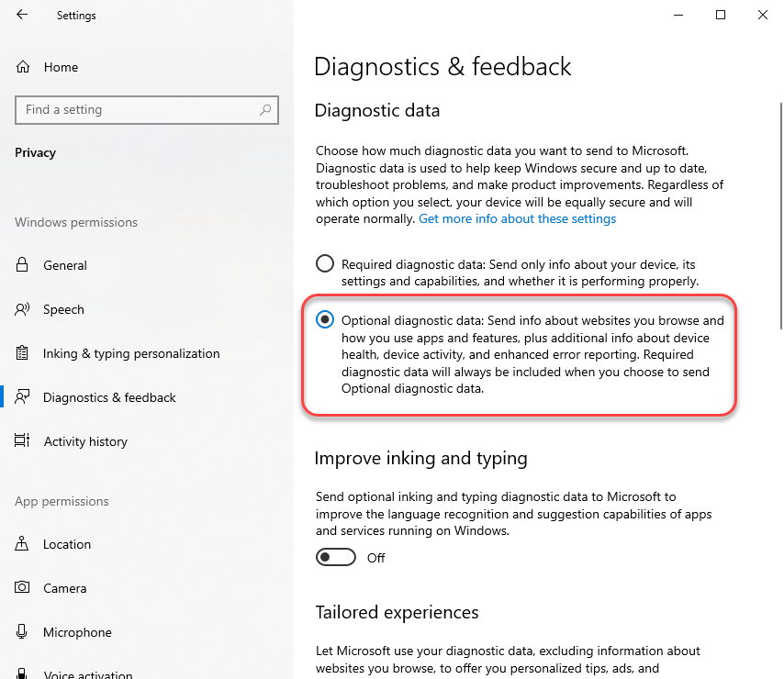Click the Speech icon in sidebar
This screenshot has width=784, height=679.
pos(23,309)
